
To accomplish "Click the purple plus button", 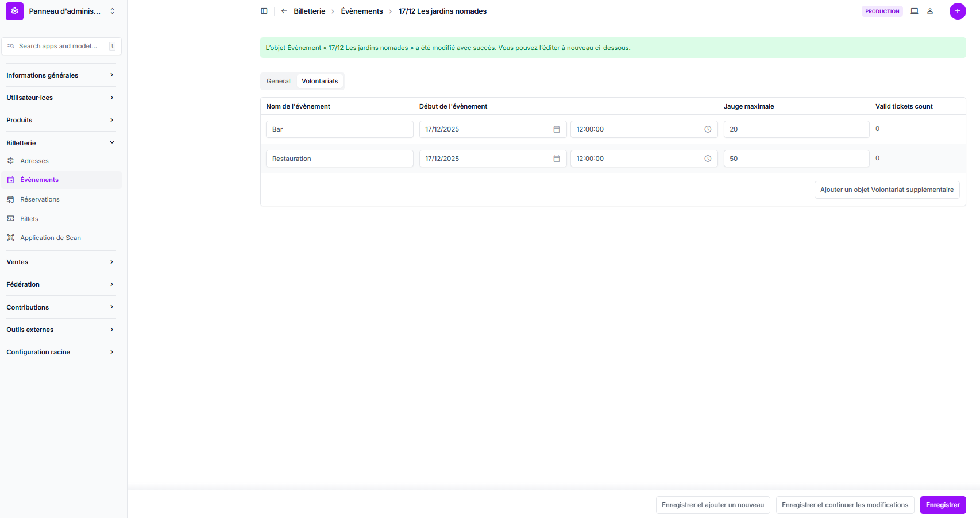I will [x=958, y=11].
